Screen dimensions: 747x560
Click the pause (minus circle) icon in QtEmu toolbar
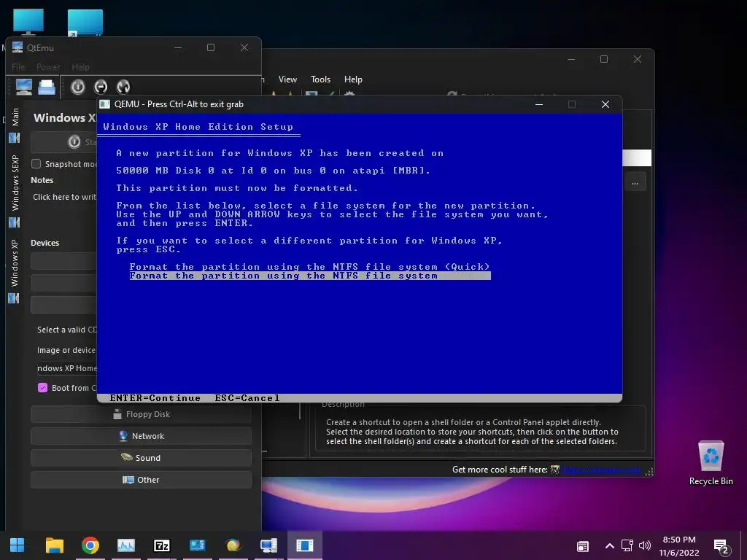pyautogui.click(x=101, y=87)
